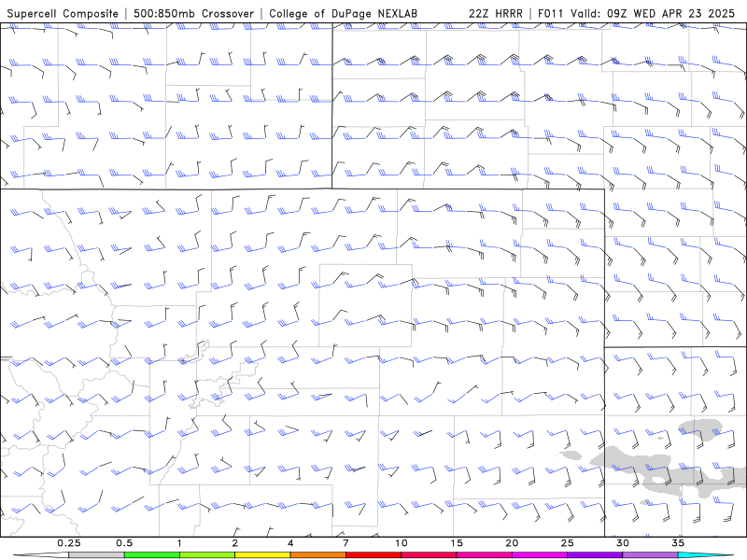Click the "25" legend value
The image size is (747, 560).
(x=567, y=543)
